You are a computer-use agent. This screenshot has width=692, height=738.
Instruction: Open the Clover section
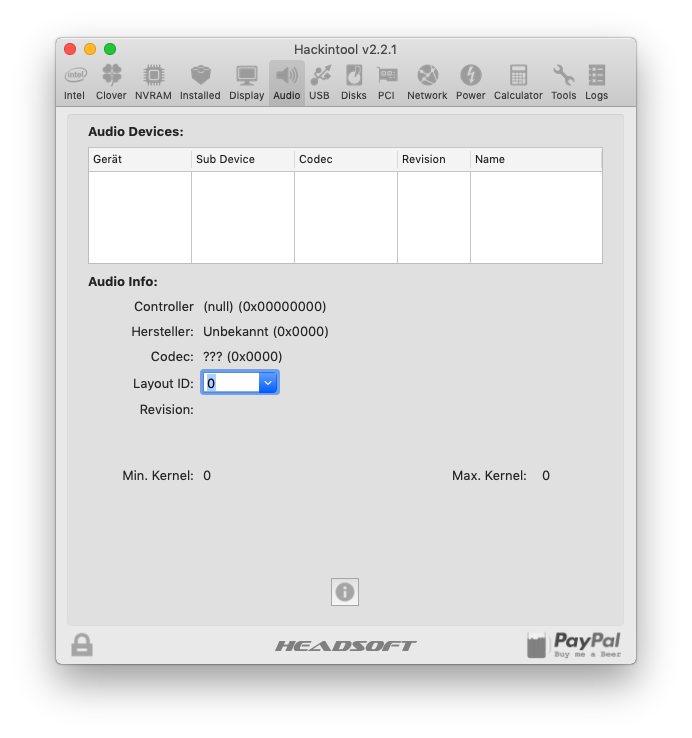111,83
